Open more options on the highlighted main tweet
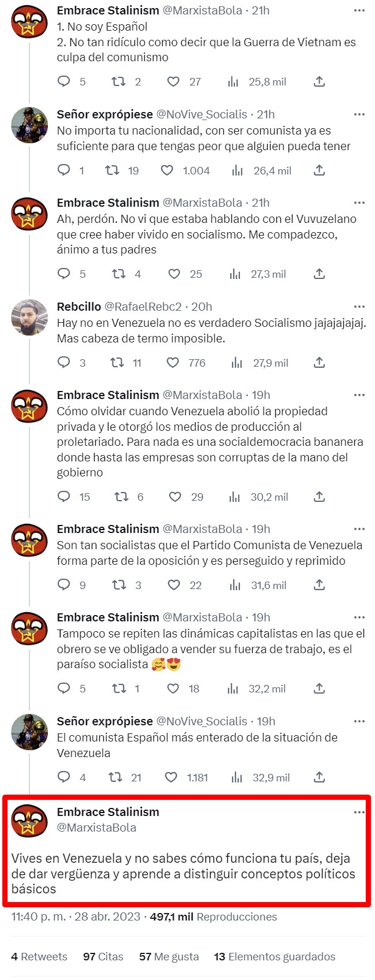 coord(359,812)
